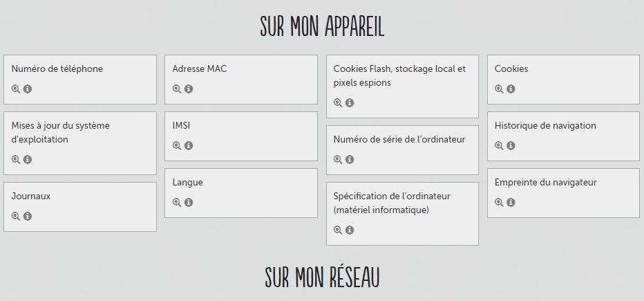Image resolution: width=644 pixels, height=301 pixels.
Task: Open magnifier for Historique de navigation
Action: tap(499, 145)
